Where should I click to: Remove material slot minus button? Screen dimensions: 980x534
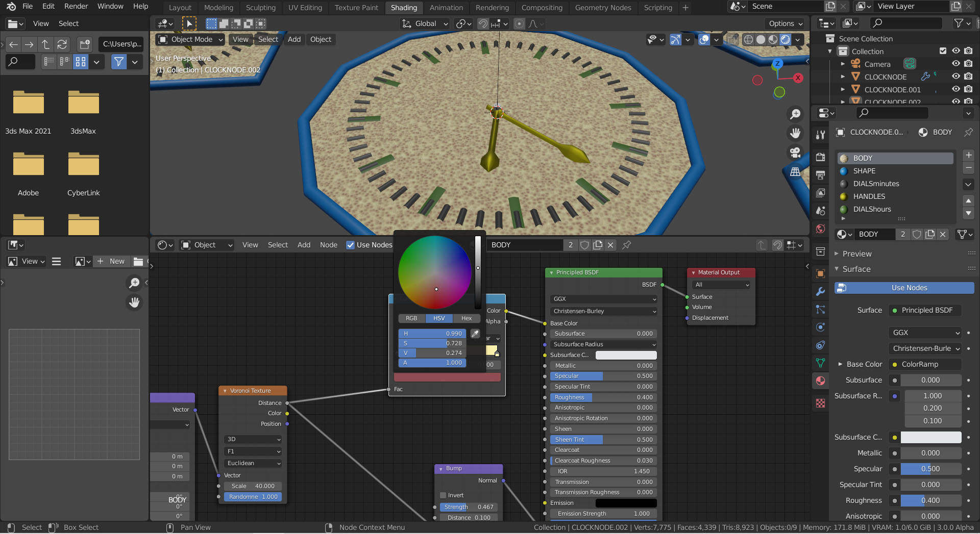click(x=968, y=168)
